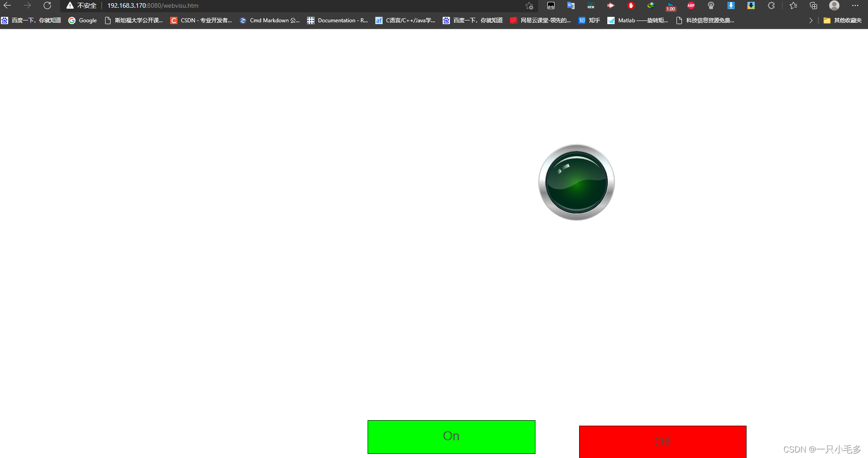Screen dimensions: 868x458
Task: Open the 1.00 video speed extension
Action: pyautogui.click(x=671, y=6)
